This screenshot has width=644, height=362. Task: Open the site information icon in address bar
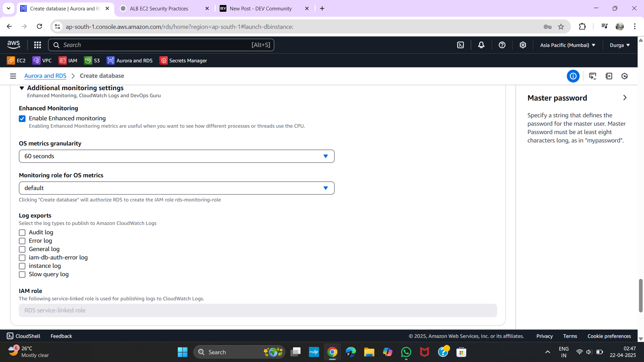click(57, 26)
